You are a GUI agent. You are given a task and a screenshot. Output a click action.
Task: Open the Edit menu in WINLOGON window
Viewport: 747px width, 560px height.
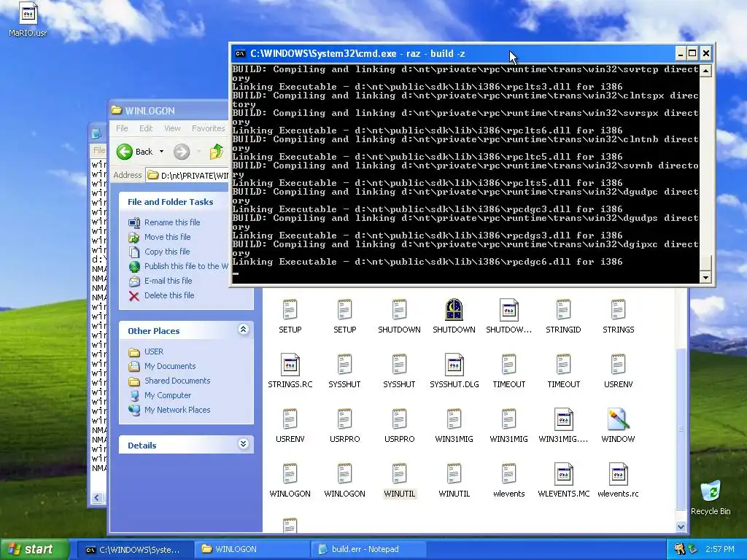coord(146,128)
